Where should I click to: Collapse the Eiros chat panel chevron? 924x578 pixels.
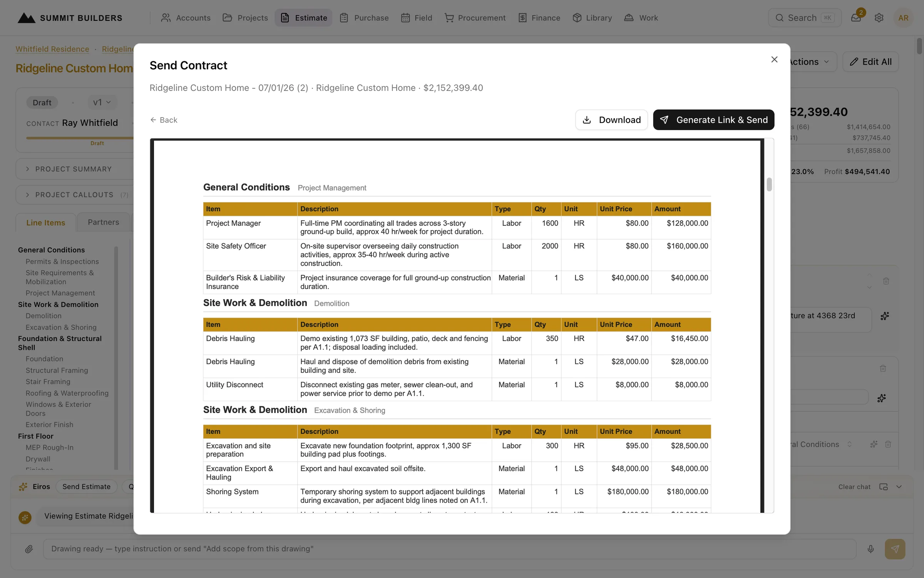pyautogui.click(x=899, y=487)
